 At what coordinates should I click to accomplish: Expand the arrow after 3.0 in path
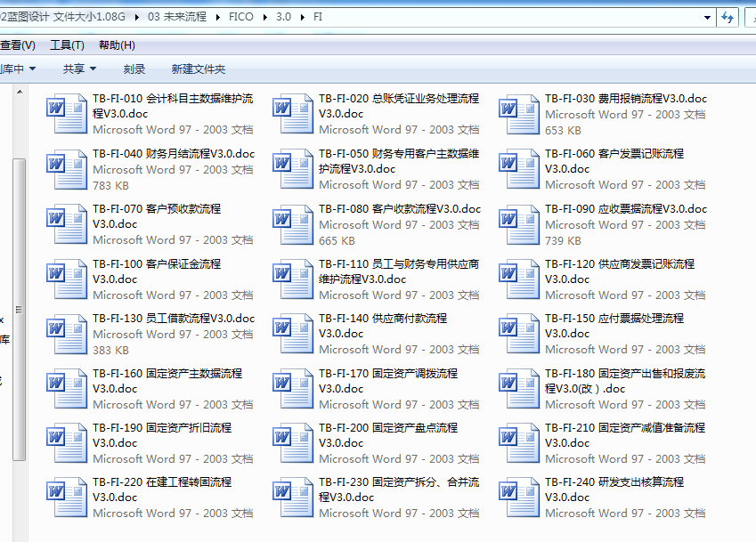coord(303,17)
